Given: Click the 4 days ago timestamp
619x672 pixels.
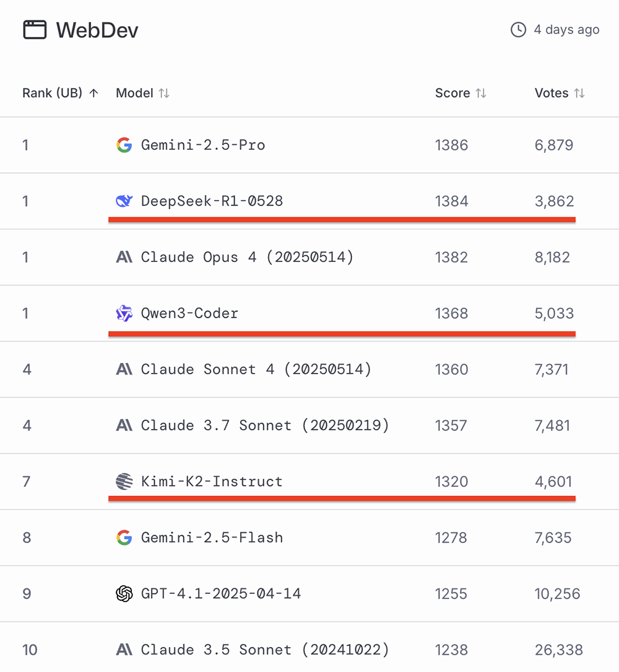Looking at the screenshot, I should (566, 30).
